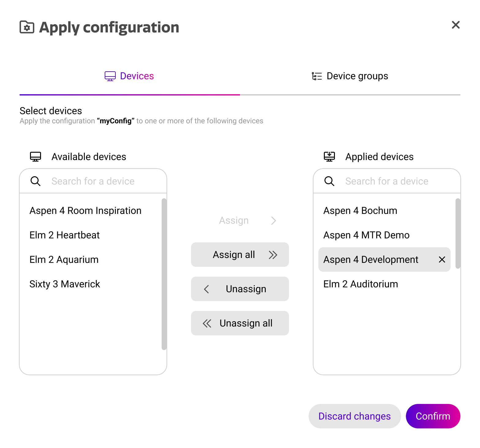Click the search icon in Available devices
Viewport: 480px width, 448px height.
36,181
